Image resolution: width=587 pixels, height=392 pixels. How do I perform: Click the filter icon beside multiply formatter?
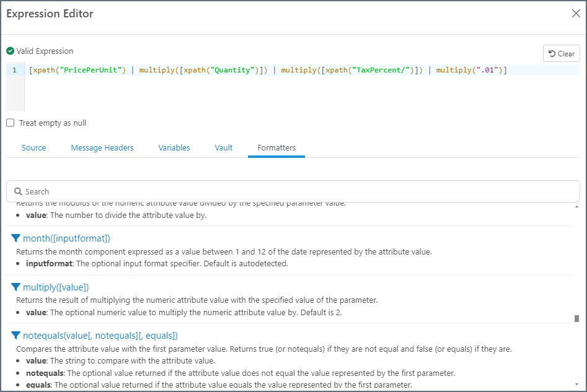pos(16,287)
